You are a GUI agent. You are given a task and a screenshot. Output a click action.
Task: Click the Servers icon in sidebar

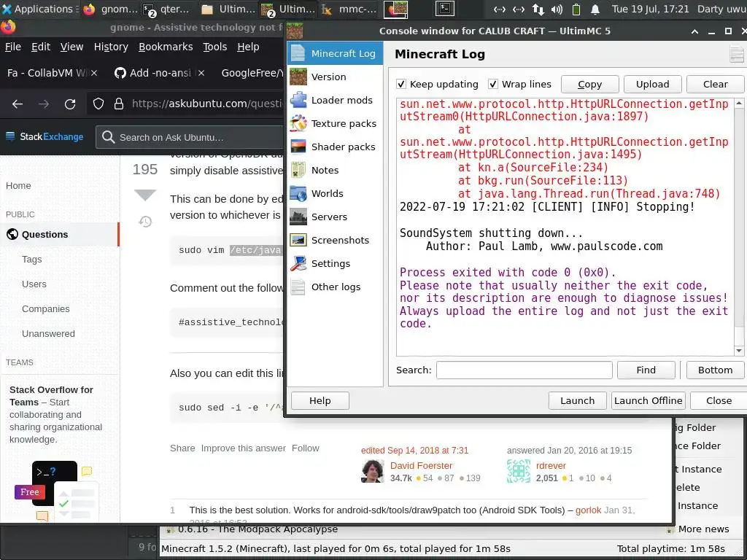click(x=298, y=217)
